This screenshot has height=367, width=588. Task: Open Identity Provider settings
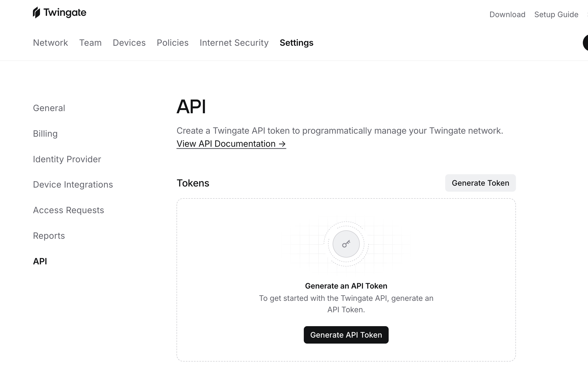tap(67, 159)
